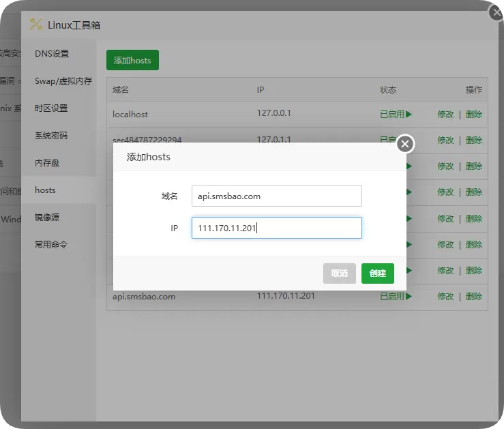Image resolution: width=504 pixels, height=429 pixels.
Task: Click the 127.0.0.1 IP cell
Action: click(274, 113)
